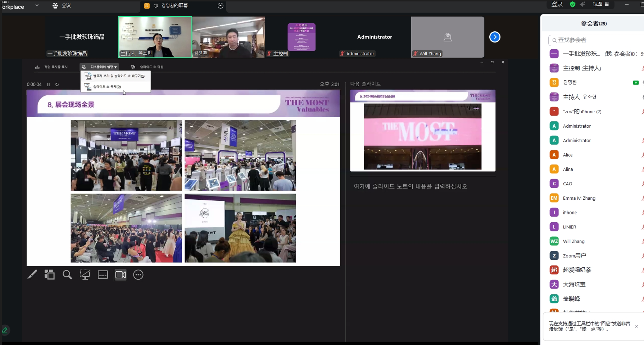
Task: Select 슬라이드 쇼 복제 menu entry
Action: [107, 87]
